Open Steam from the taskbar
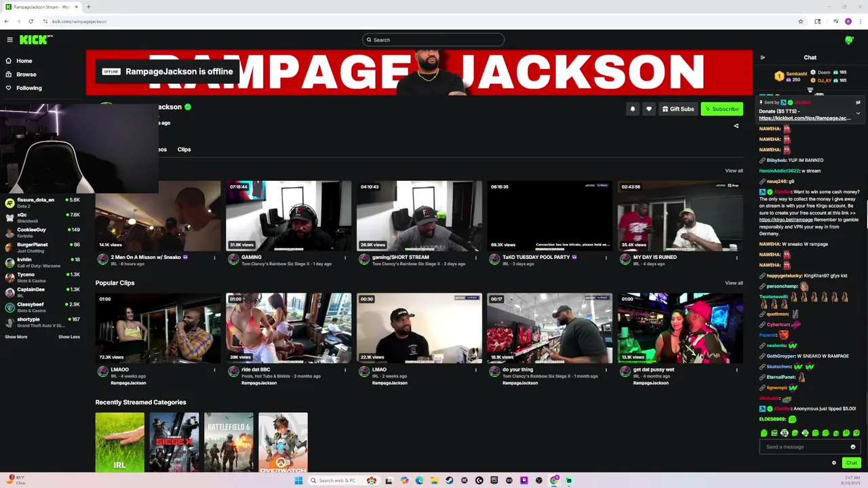 [x=450, y=481]
